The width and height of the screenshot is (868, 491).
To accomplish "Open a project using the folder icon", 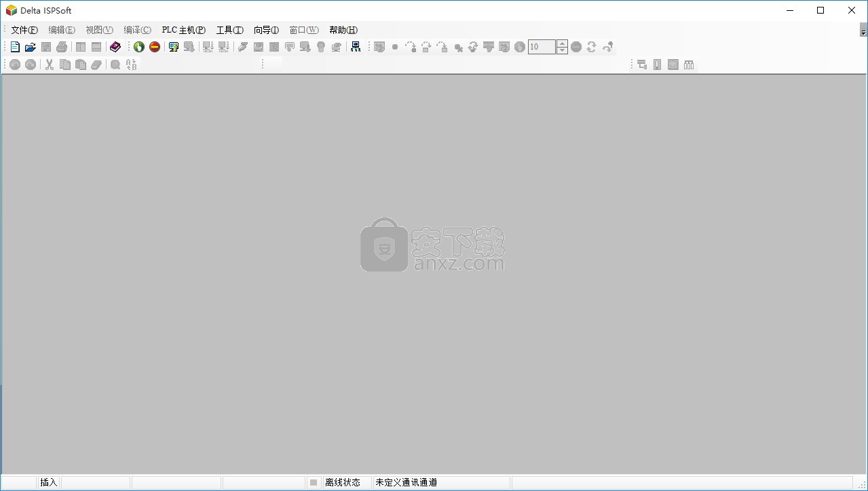I will (31, 47).
